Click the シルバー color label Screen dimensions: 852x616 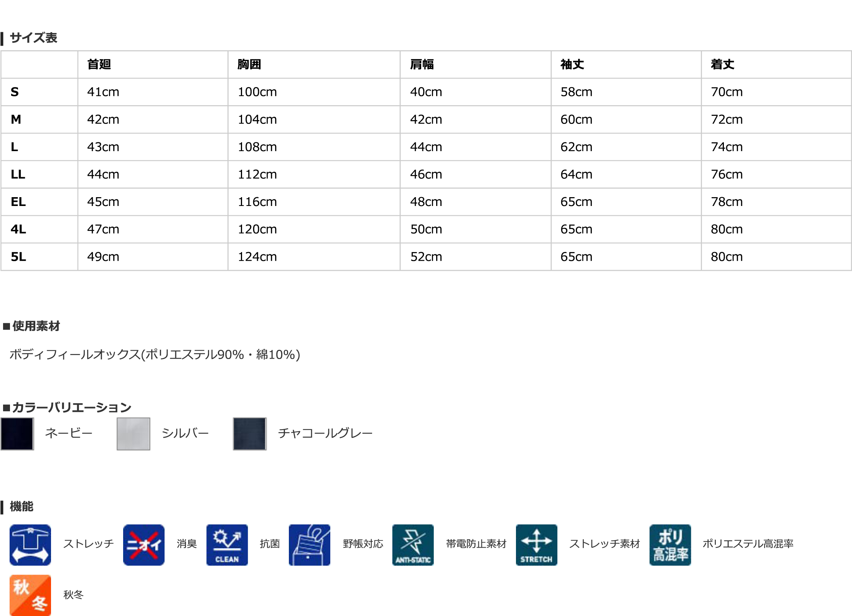tap(185, 433)
